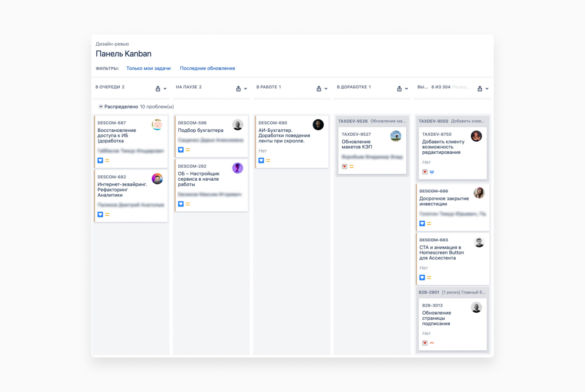Click share icon in НА ПАУЗЕ column header

pyautogui.click(x=238, y=89)
